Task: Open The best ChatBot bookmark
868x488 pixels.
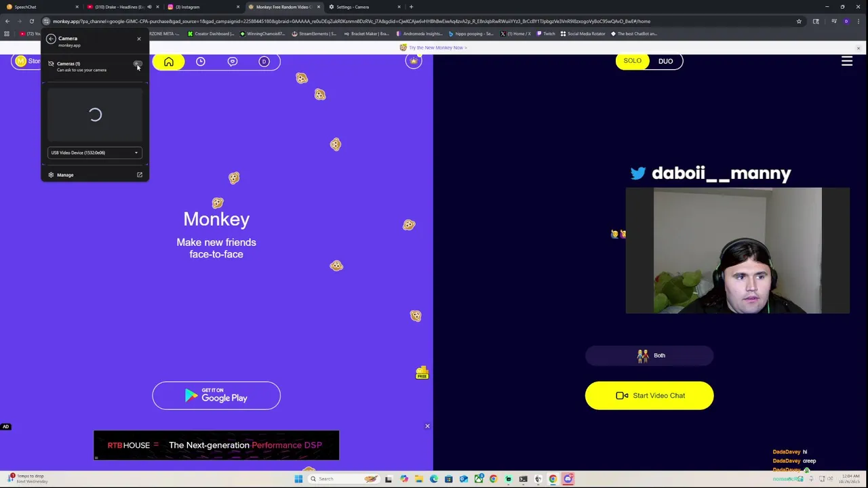Action: point(635,34)
